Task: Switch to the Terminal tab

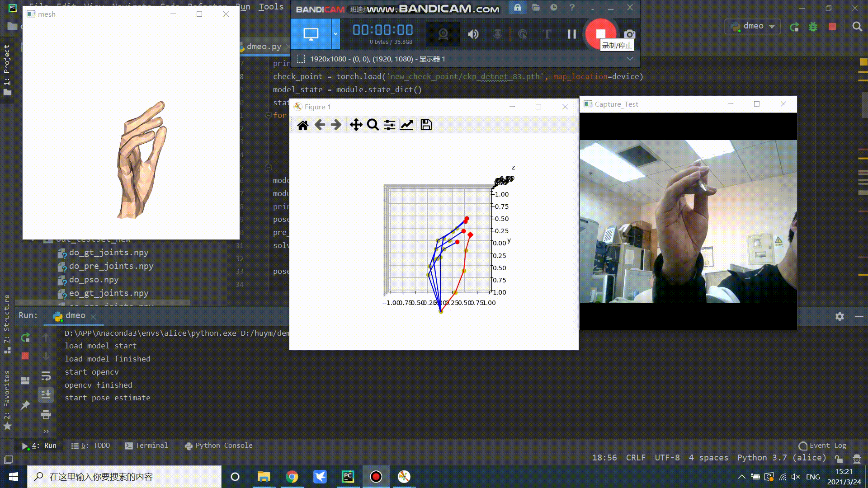Action: (x=146, y=446)
